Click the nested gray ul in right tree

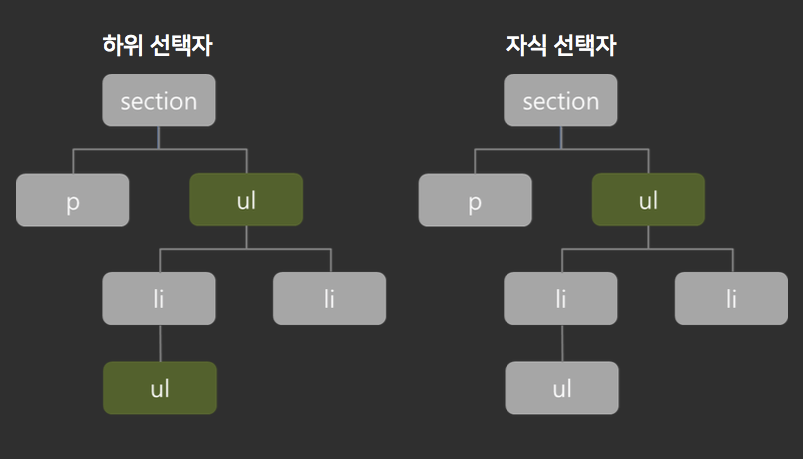pyautogui.click(x=562, y=388)
